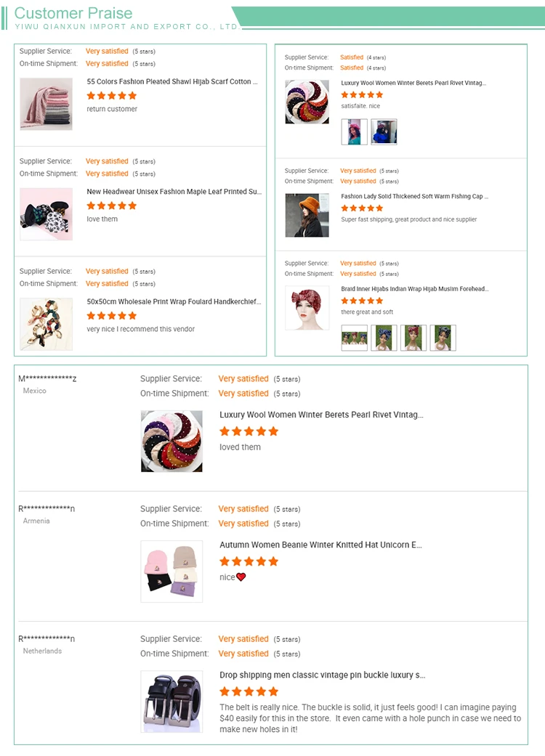Click the '55 Colors Fashion Pleated Shawl' title

[172, 81]
